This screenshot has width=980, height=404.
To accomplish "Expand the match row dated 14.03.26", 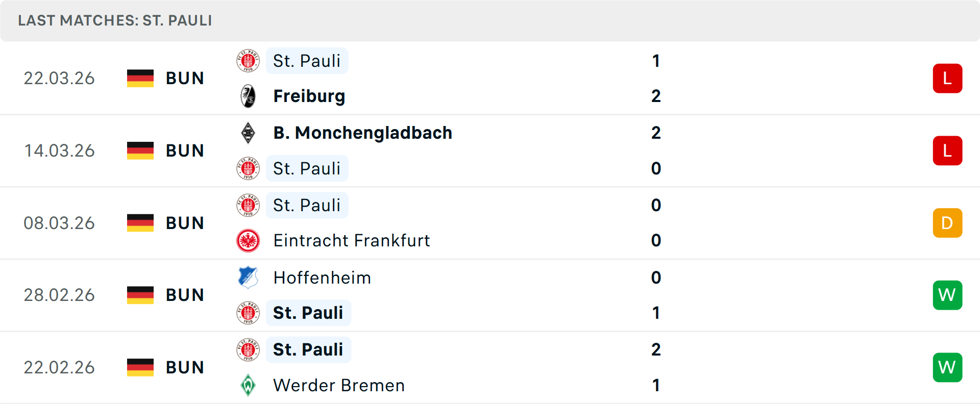I will pyautogui.click(x=490, y=150).
